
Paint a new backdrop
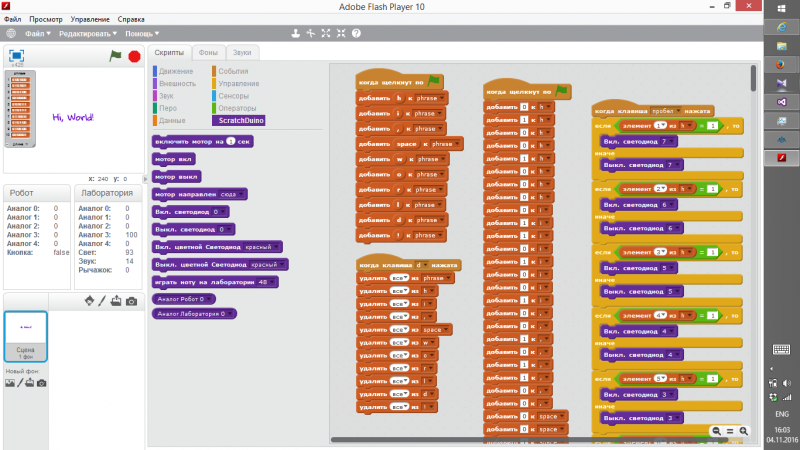tap(20, 383)
